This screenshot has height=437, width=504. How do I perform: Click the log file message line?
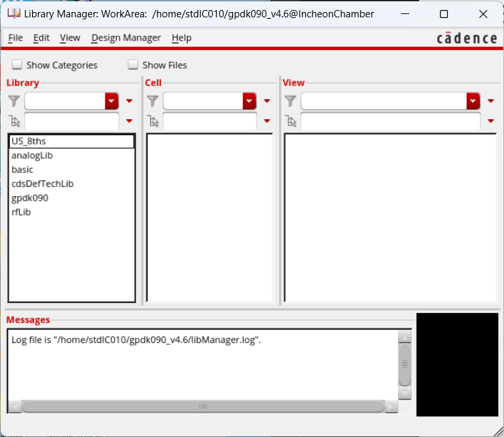pyautogui.click(x=136, y=340)
